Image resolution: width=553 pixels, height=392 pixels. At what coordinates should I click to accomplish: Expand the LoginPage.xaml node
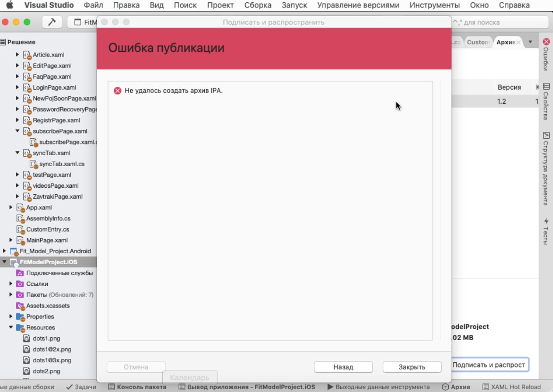[x=17, y=87]
